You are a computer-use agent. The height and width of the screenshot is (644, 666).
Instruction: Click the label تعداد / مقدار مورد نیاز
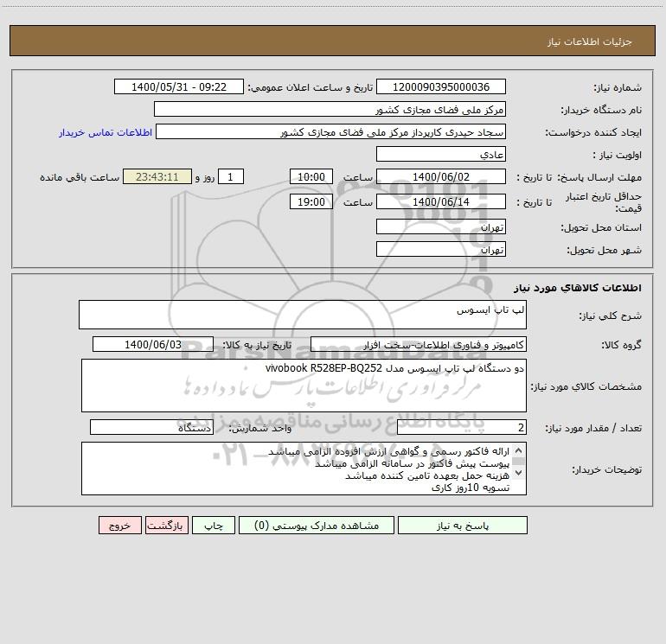pos(593,428)
